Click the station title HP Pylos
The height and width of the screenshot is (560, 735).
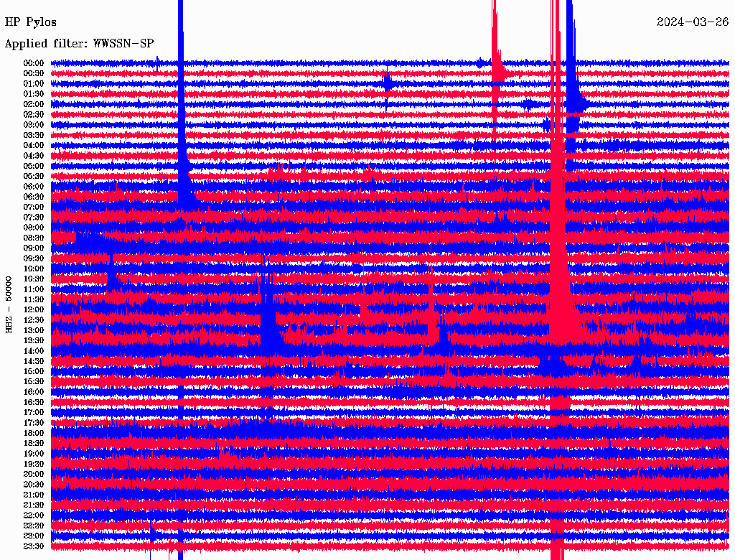click(30, 22)
